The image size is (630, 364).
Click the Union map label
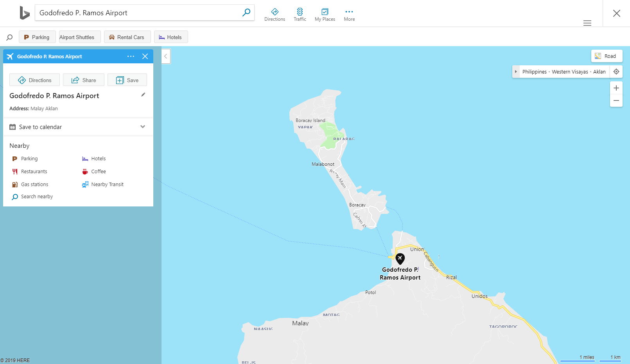[x=417, y=249]
